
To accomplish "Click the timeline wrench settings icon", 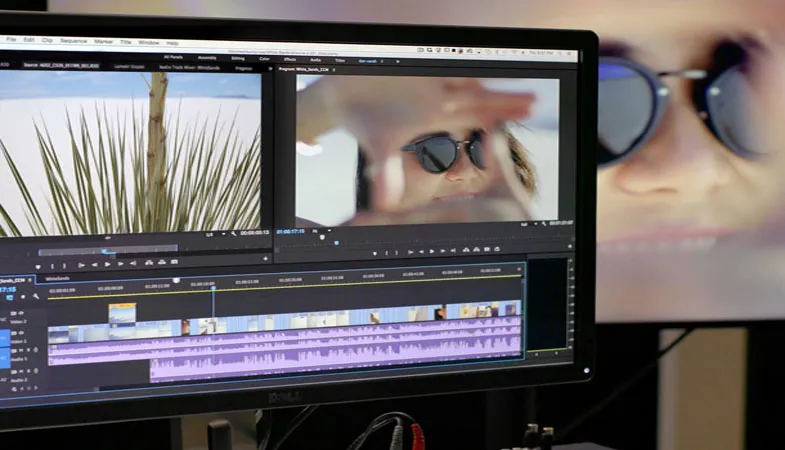I will (36, 296).
